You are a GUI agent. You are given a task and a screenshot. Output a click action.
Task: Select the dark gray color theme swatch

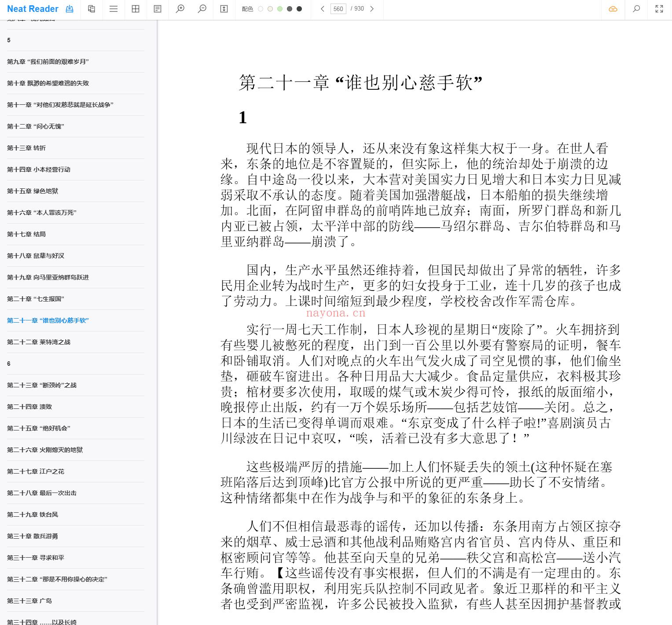pyautogui.click(x=290, y=9)
